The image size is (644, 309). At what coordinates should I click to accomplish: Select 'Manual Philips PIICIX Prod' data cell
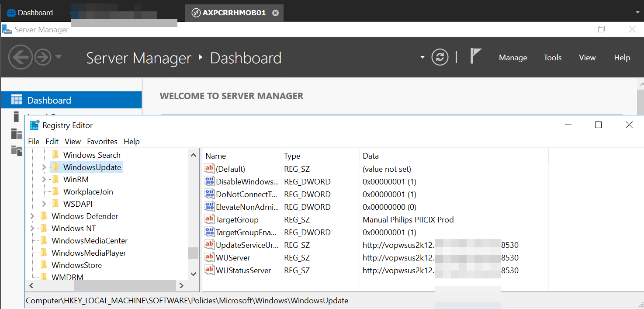pos(408,219)
